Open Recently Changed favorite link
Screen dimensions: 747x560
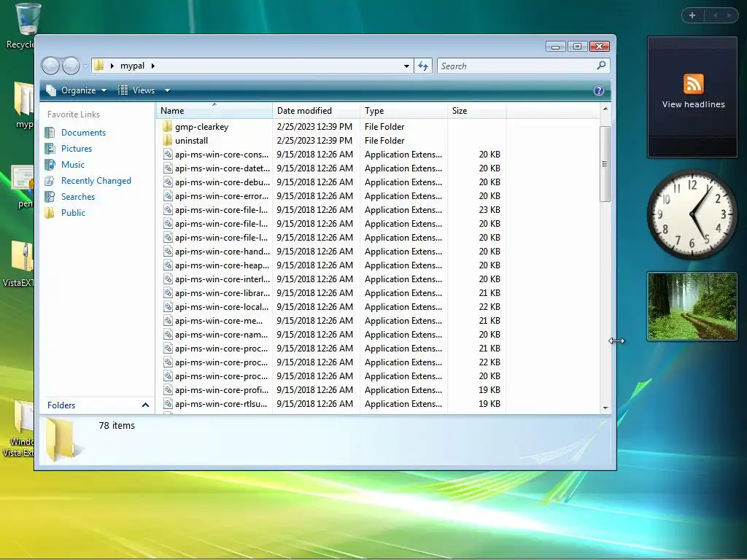coord(96,181)
